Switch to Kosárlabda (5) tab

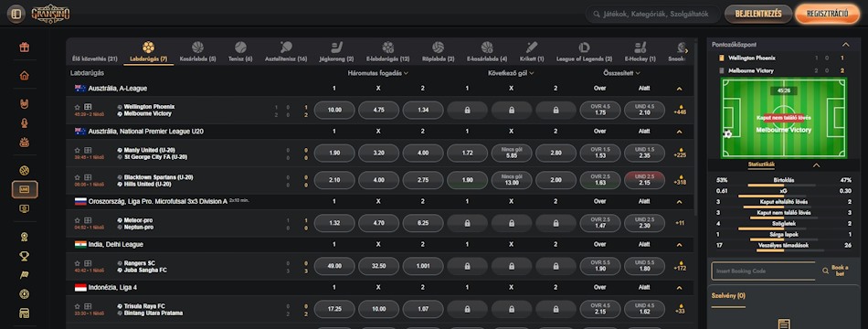[x=197, y=51]
